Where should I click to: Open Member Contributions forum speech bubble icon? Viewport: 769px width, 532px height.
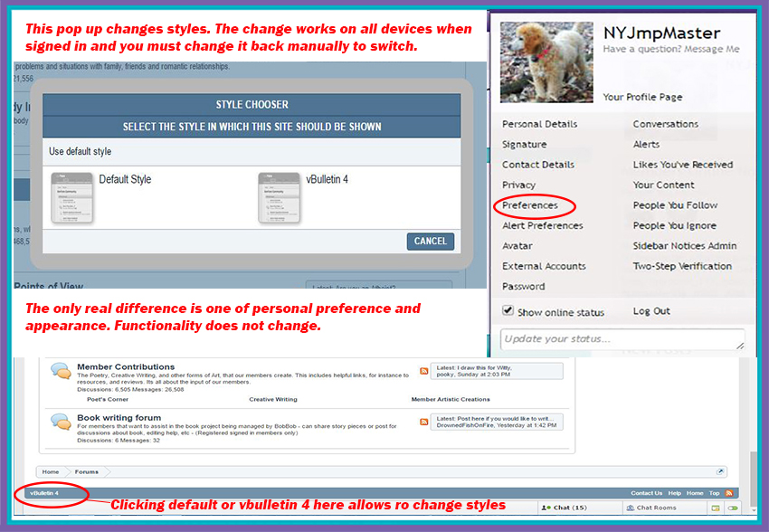(61, 372)
